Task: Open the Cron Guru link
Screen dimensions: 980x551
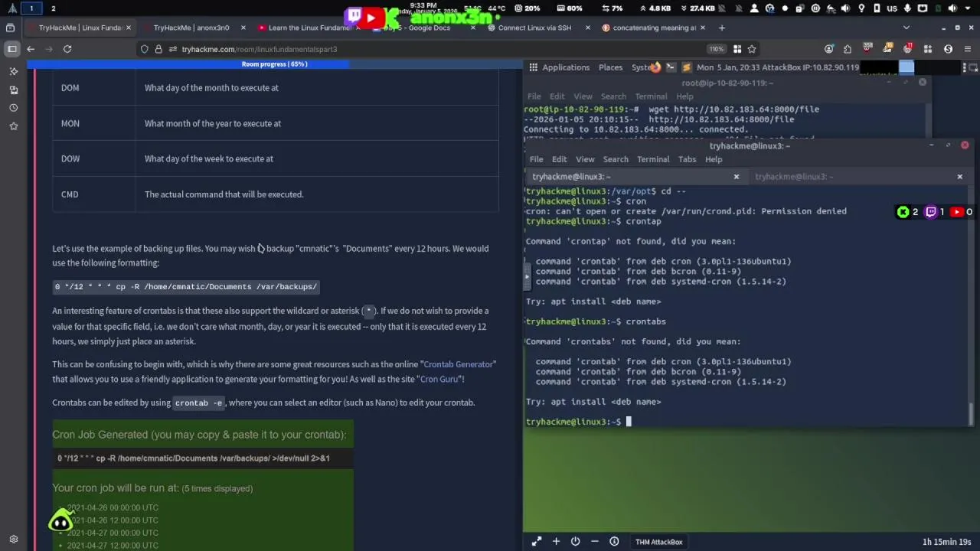Action: [x=439, y=380]
